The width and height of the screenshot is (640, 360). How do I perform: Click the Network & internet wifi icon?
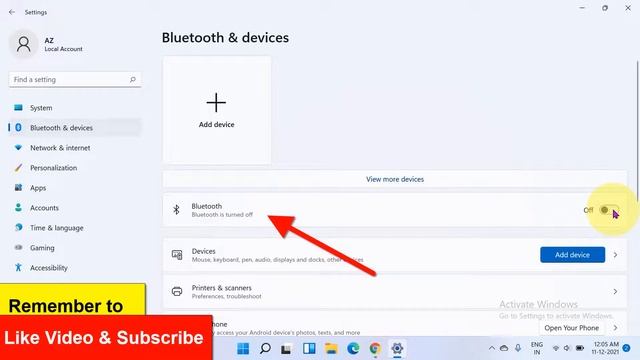click(18, 147)
